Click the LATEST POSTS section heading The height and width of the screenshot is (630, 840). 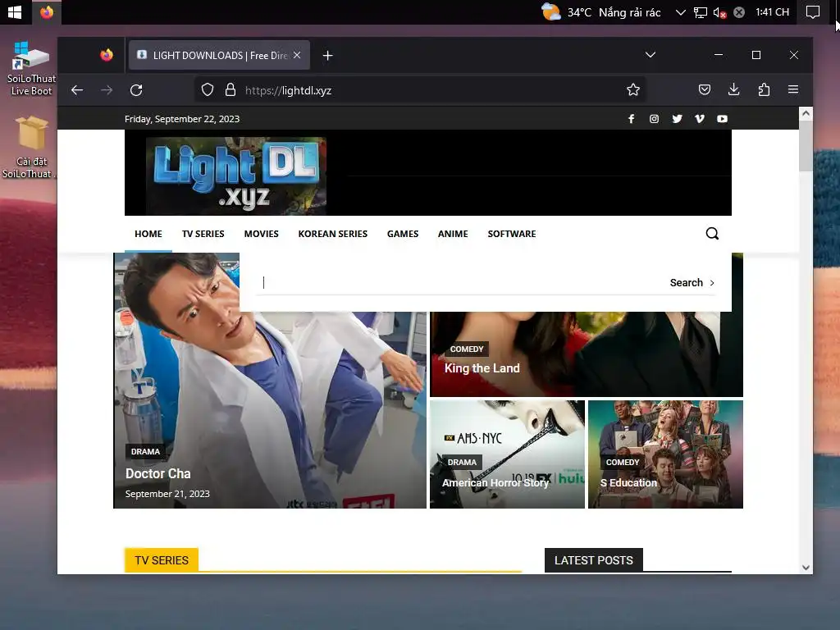click(594, 560)
